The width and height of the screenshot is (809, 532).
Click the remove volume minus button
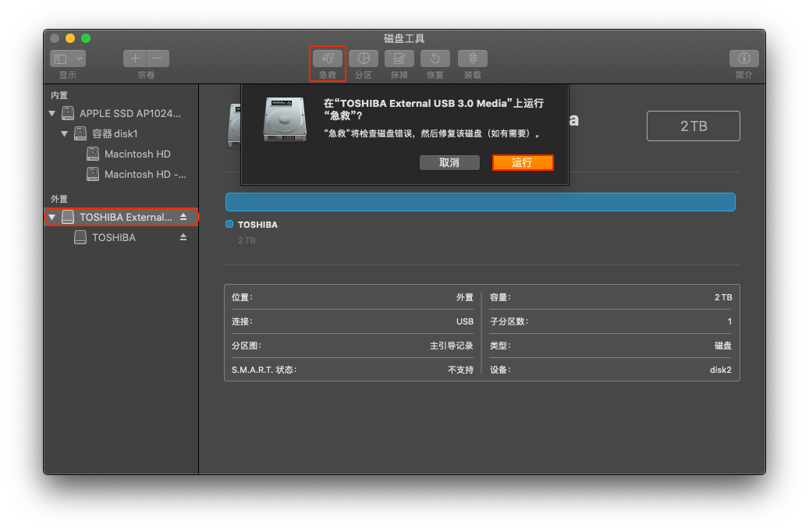coord(157,59)
